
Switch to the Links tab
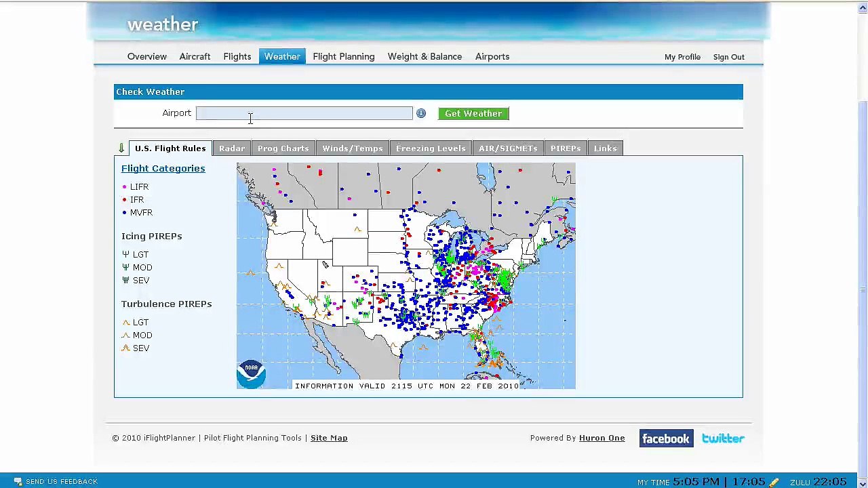coord(606,148)
